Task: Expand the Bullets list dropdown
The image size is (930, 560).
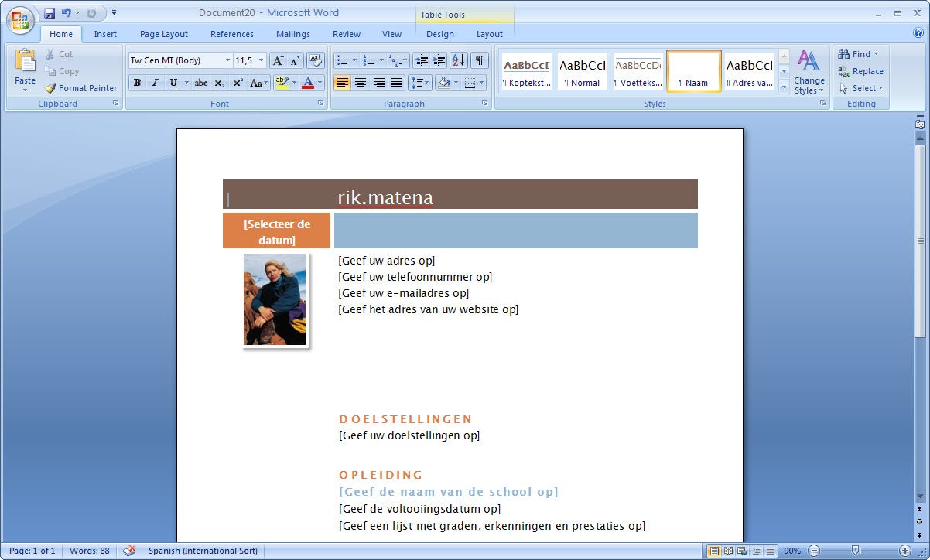Action: pos(354,60)
